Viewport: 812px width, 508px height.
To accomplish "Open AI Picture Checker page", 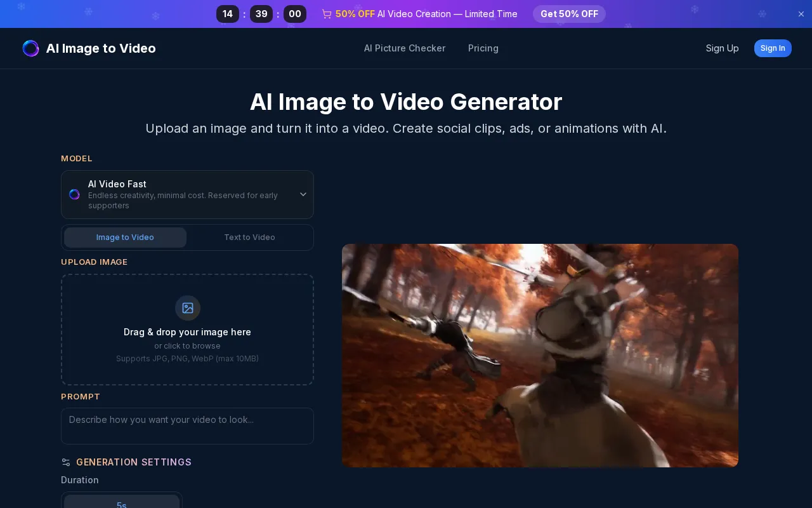I will pyautogui.click(x=405, y=48).
